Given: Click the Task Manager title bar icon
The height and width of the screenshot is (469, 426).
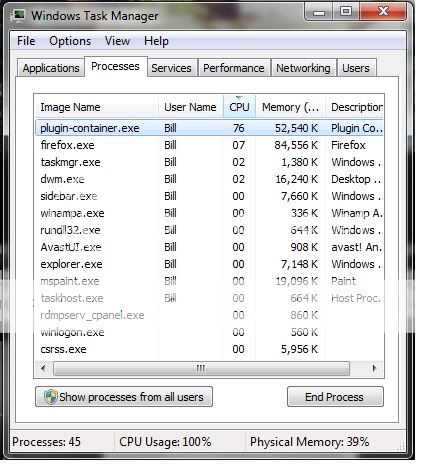Looking at the screenshot, I should [x=18, y=15].
